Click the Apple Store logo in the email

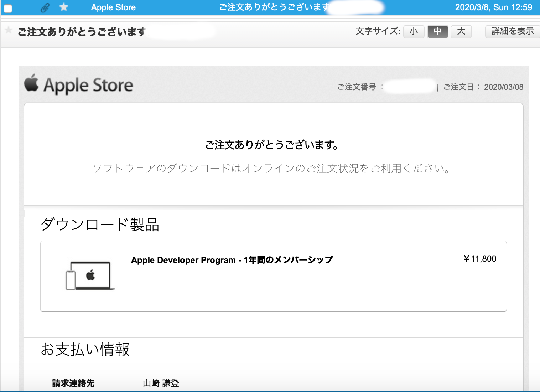click(79, 85)
